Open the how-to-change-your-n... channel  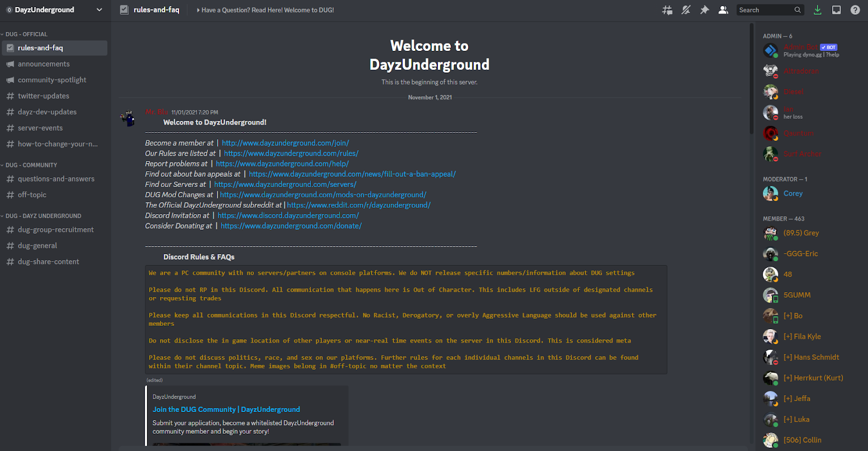point(55,144)
